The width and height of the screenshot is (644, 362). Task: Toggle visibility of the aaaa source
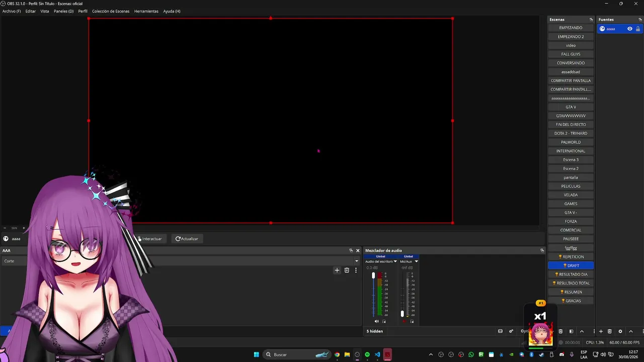(629, 29)
